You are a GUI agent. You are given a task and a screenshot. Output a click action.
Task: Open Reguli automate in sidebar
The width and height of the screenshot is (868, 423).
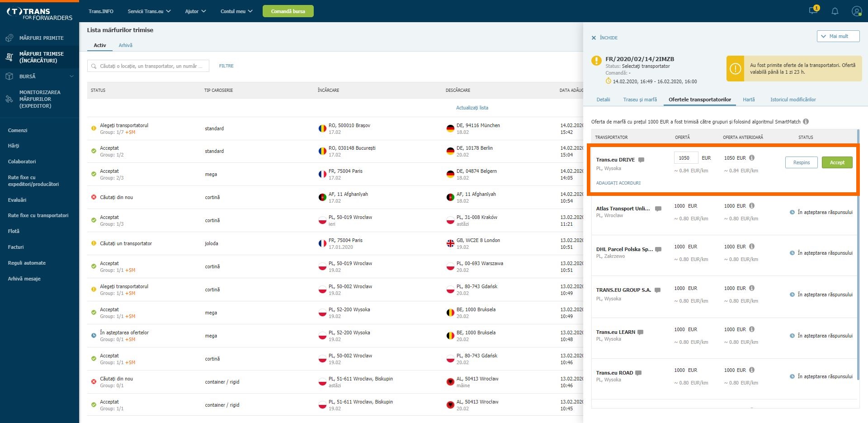(27, 263)
